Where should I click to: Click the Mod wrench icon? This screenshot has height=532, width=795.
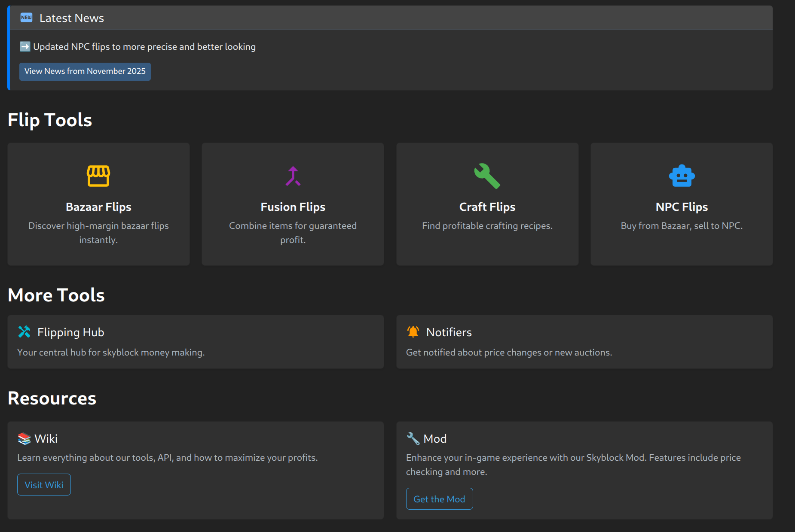[413, 438]
